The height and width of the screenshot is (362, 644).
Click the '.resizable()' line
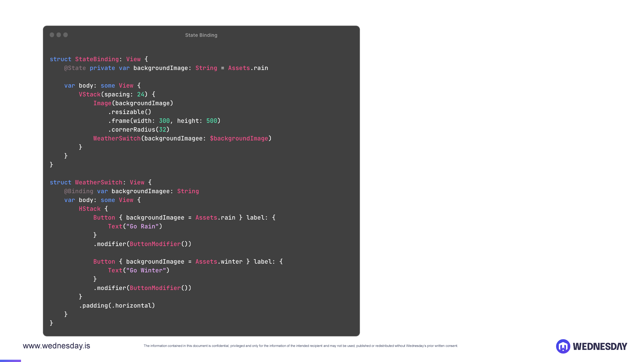[130, 112]
